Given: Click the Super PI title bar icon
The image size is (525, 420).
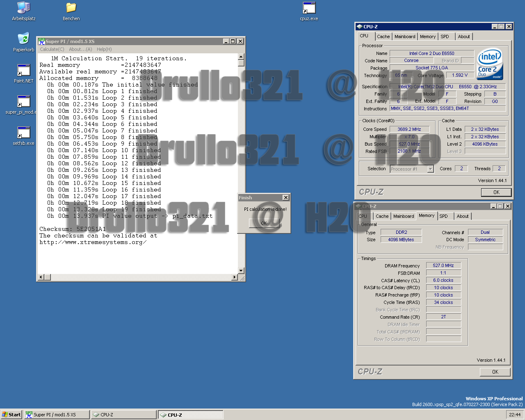Looking at the screenshot, I should [x=41, y=41].
